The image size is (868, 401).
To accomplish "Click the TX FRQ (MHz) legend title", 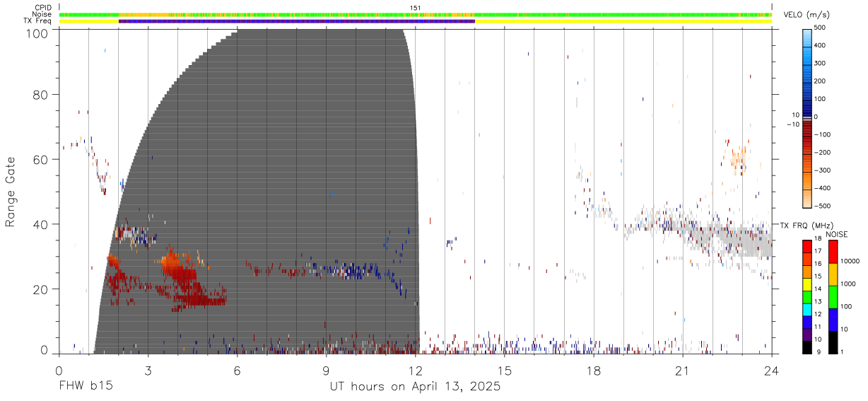I will coord(806,226).
